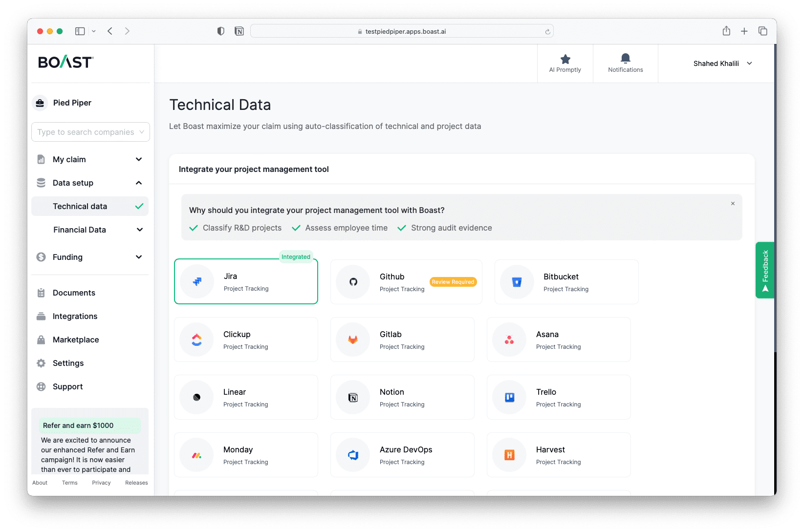Image resolution: width=804 pixels, height=532 pixels.
Task: Choose the Gitlab fox icon
Action: tap(353, 340)
